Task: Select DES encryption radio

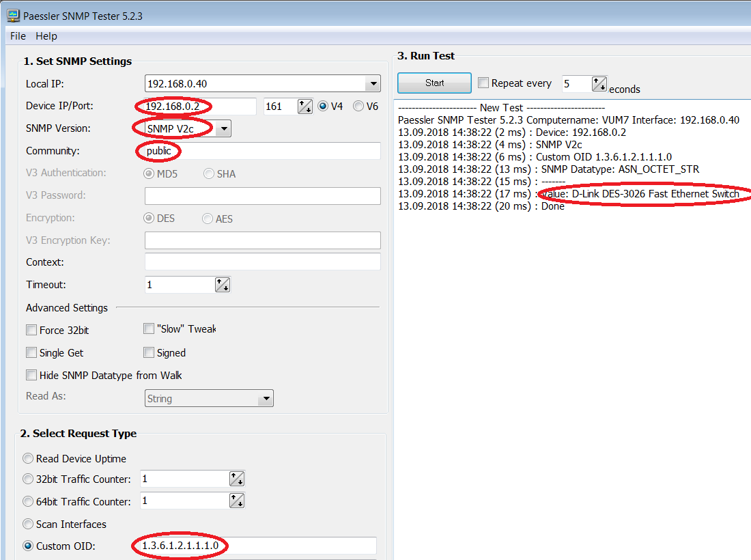Action: 148,219
